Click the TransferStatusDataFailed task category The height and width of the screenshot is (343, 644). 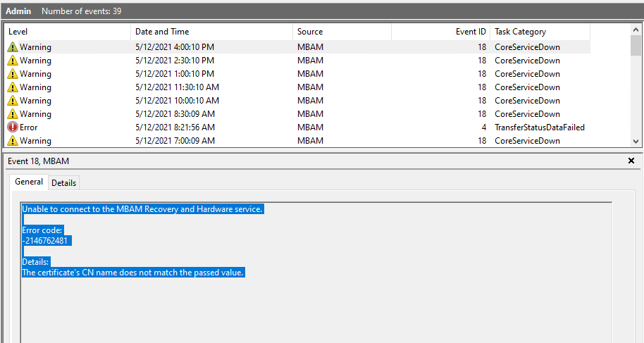coord(540,127)
